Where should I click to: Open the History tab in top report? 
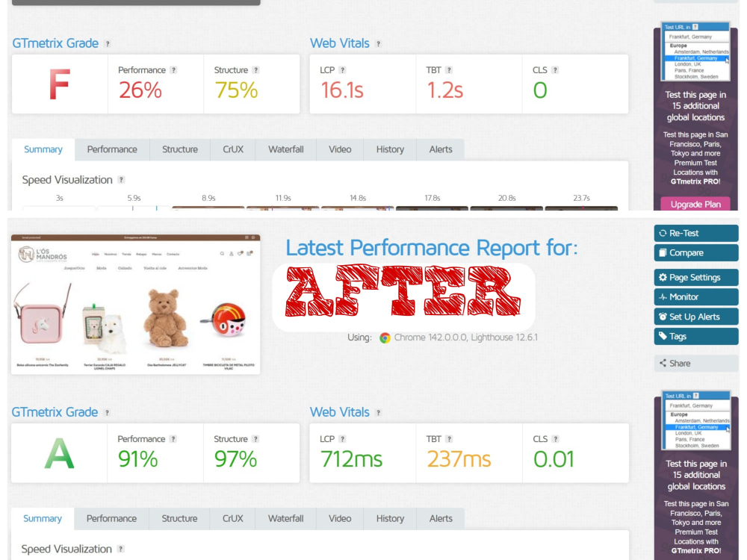tap(390, 149)
